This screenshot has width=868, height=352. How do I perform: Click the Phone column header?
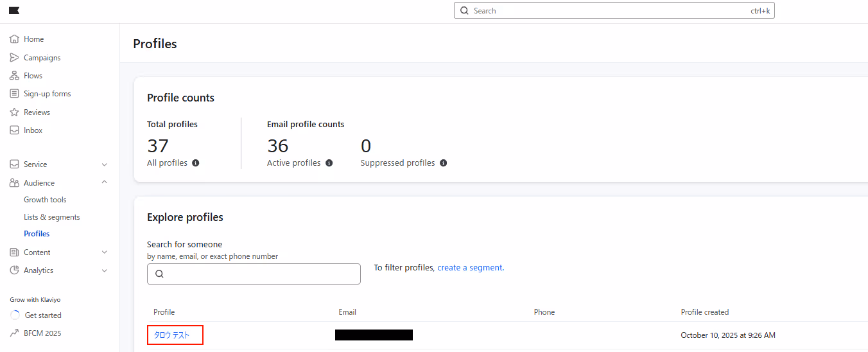[x=544, y=312]
